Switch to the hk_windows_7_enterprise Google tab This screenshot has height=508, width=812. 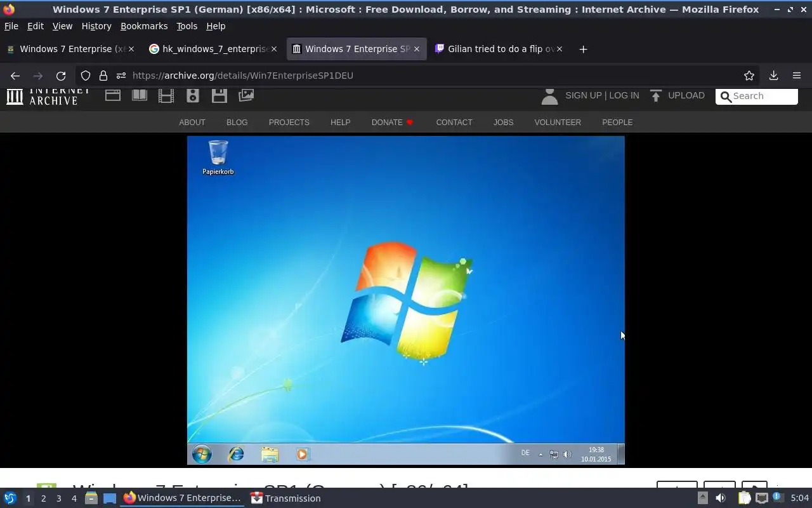(x=213, y=49)
